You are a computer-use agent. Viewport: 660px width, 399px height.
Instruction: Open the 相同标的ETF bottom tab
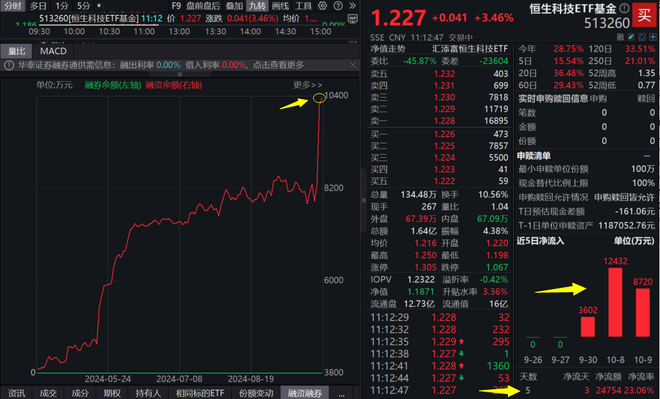tap(200, 393)
